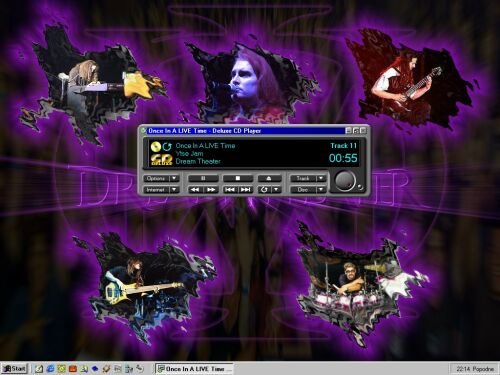The width and height of the screenshot is (500, 375).
Task: Click the artist name 'Dream Theater'
Action: 198,161
